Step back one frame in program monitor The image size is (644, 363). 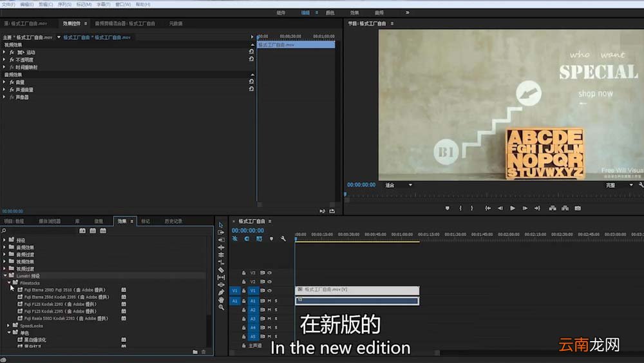click(x=500, y=208)
